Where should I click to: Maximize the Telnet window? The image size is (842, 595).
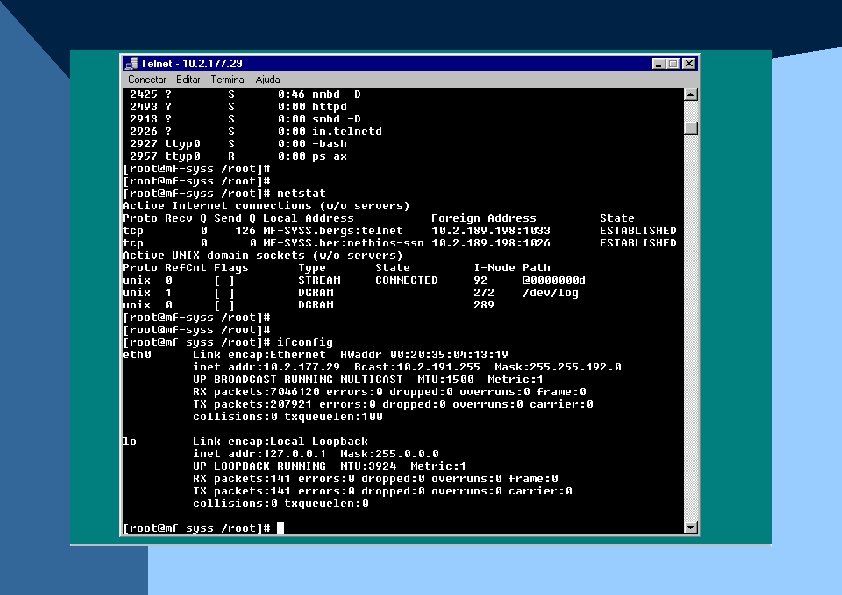pyautogui.click(x=673, y=64)
